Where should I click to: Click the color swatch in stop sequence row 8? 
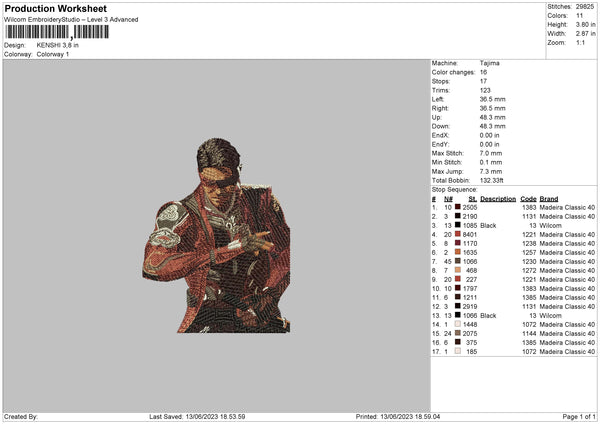point(457,270)
